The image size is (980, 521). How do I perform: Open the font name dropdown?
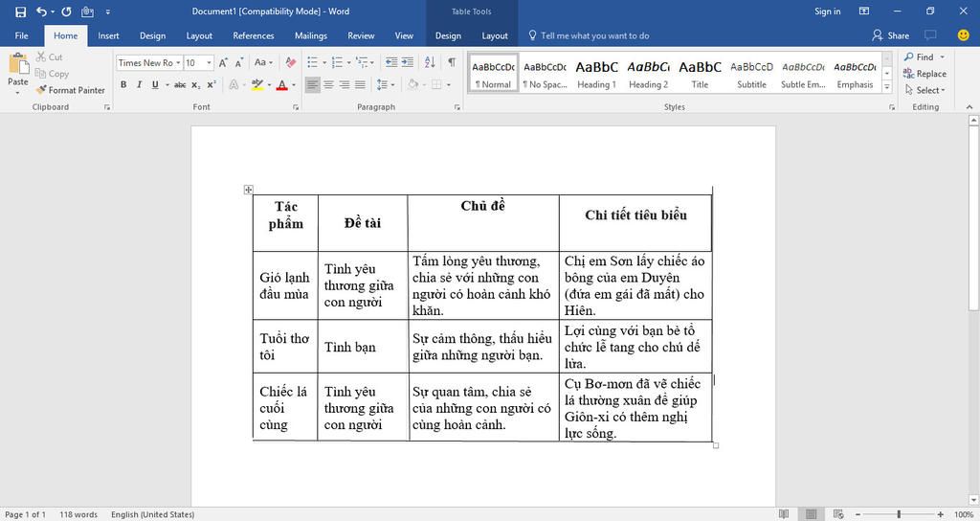[x=178, y=62]
